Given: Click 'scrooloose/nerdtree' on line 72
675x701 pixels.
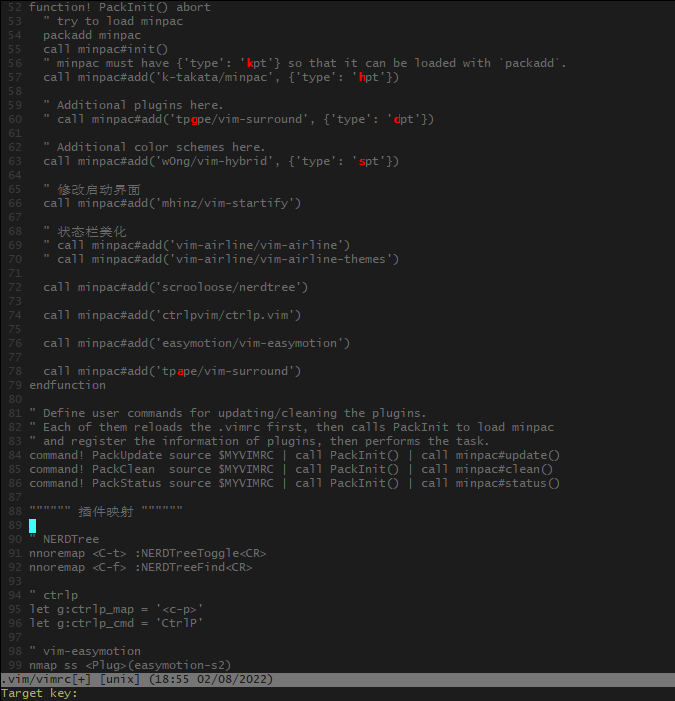Looking at the screenshot, I should pyautogui.click(x=228, y=287).
